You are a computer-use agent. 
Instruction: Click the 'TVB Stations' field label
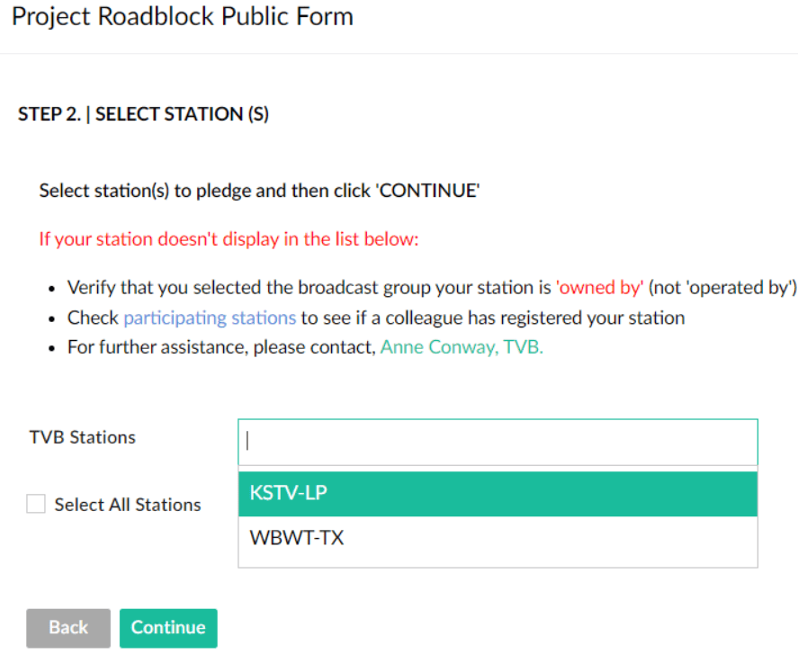click(83, 437)
